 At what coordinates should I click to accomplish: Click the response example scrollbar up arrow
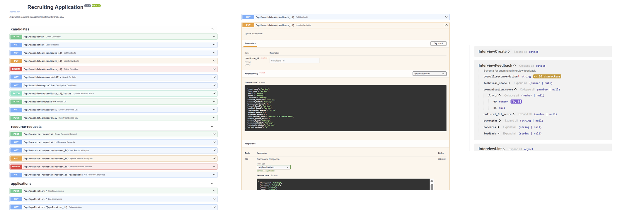(x=432, y=181)
